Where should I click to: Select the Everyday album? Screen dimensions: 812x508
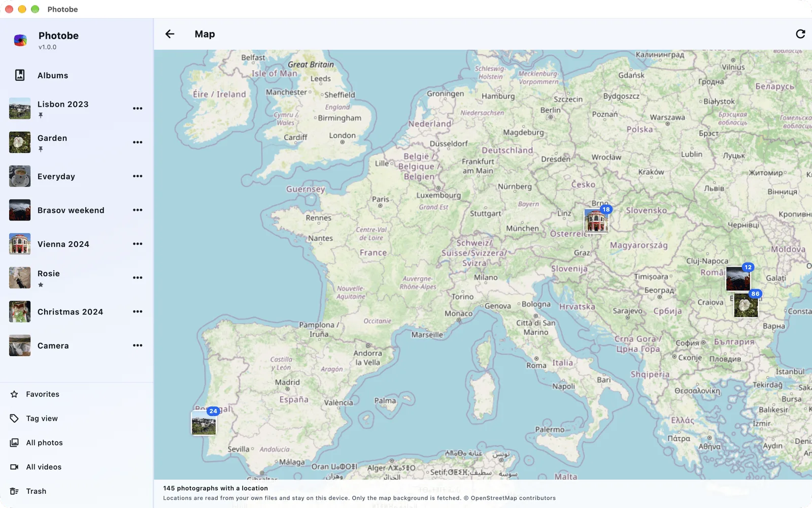click(76, 176)
